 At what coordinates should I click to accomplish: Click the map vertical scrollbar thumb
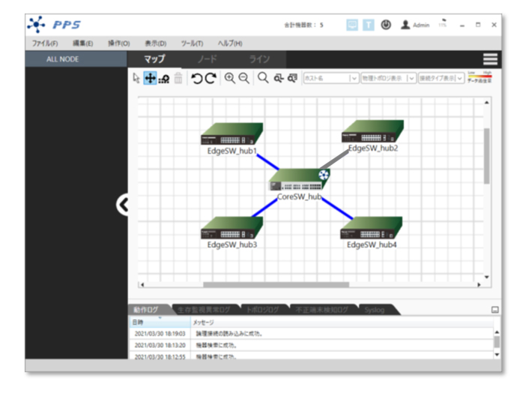point(486,156)
